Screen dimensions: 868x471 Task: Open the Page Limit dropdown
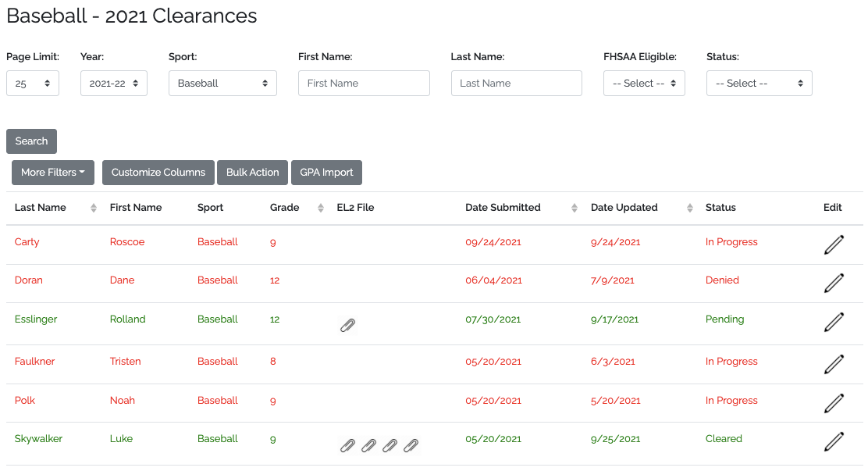[x=33, y=84]
